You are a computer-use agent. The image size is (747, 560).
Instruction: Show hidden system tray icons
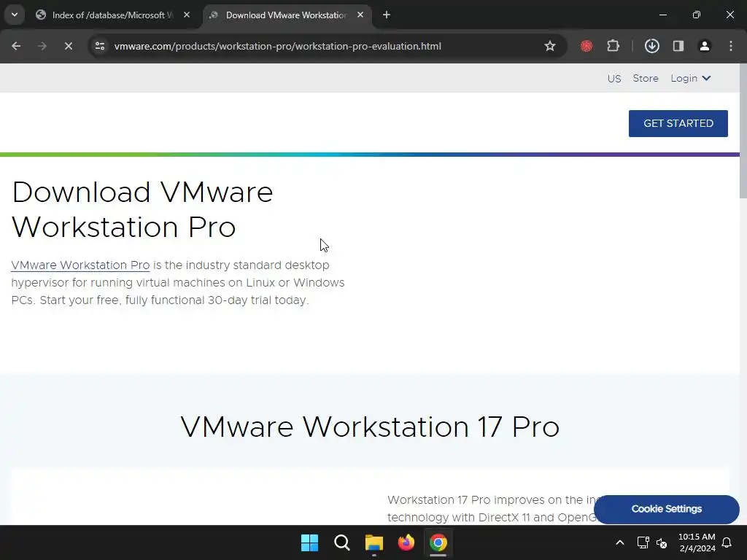pyautogui.click(x=620, y=542)
